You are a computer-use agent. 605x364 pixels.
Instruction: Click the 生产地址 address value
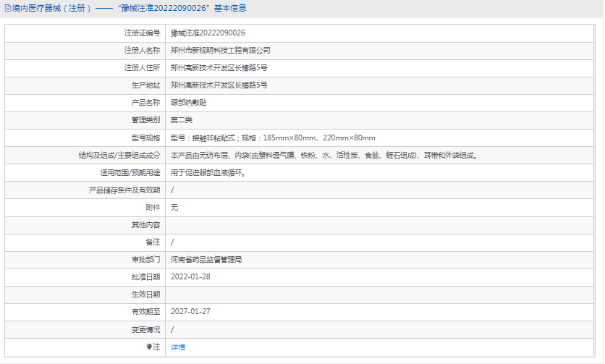pos(219,85)
